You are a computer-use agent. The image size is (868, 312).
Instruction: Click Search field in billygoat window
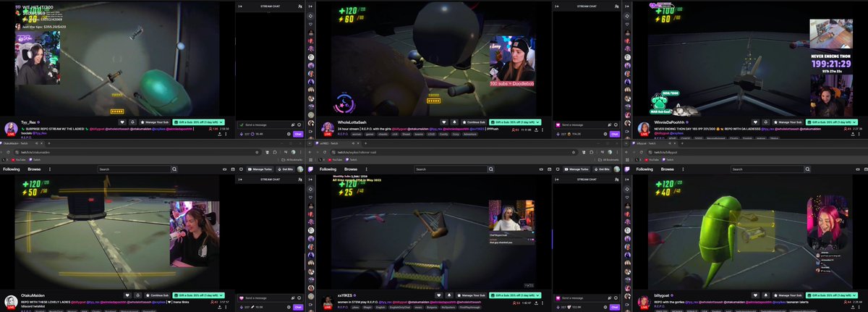(x=767, y=169)
